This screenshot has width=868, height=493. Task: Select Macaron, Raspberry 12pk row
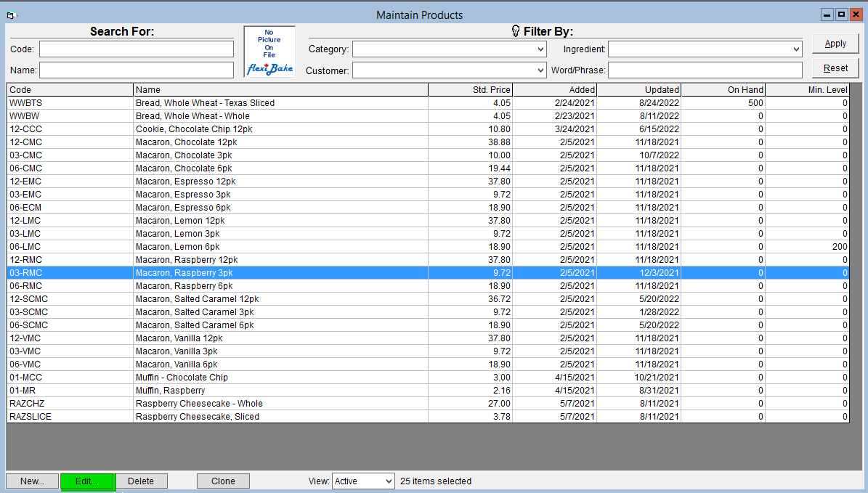pyautogui.click(x=428, y=260)
